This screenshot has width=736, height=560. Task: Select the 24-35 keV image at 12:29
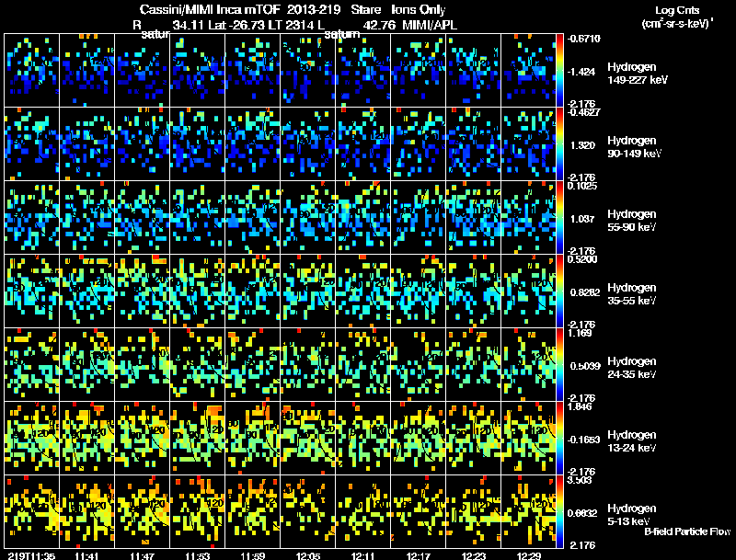click(x=528, y=364)
